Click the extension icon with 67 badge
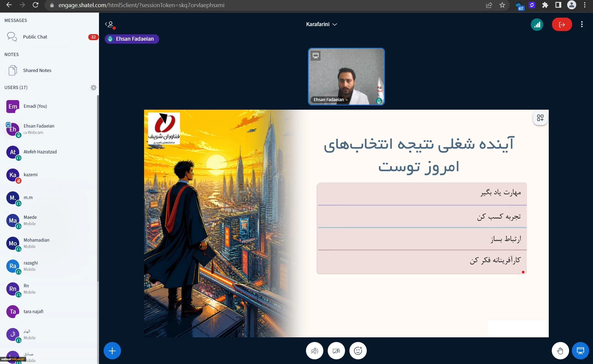This screenshot has height=364, width=593. pos(519,6)
